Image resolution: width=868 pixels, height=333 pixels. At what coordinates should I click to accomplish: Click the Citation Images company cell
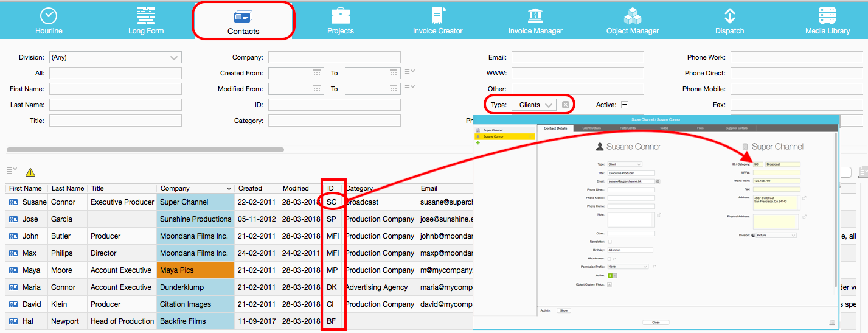195,304
